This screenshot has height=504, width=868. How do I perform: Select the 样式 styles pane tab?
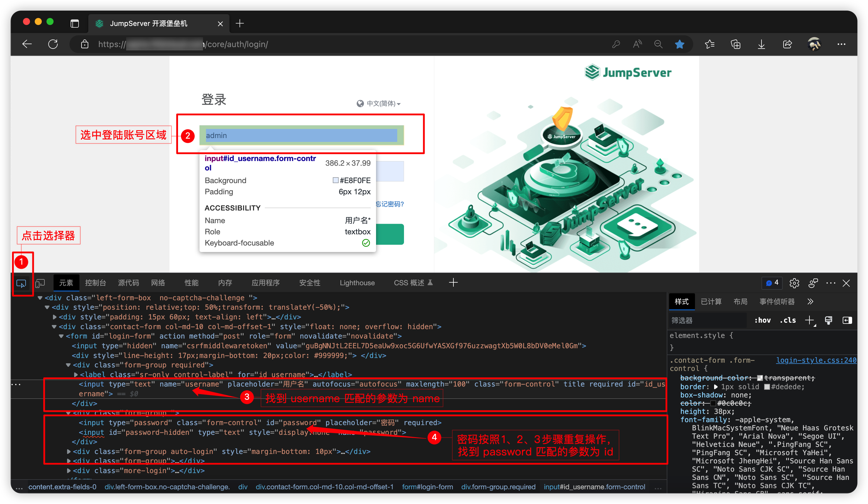(682, 302)
